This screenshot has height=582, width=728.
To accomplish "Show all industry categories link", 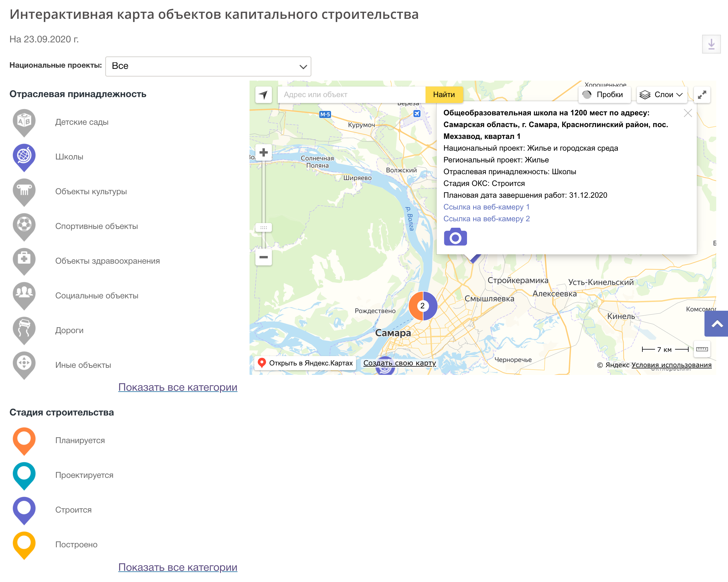I will pyautogui.click(x=178, y=387).
